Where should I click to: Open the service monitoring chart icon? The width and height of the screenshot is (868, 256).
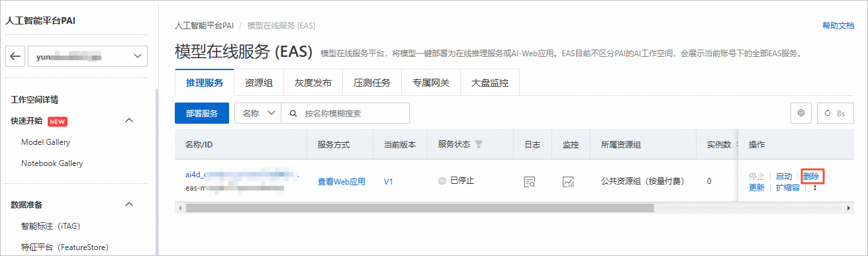tap(567, 181)
